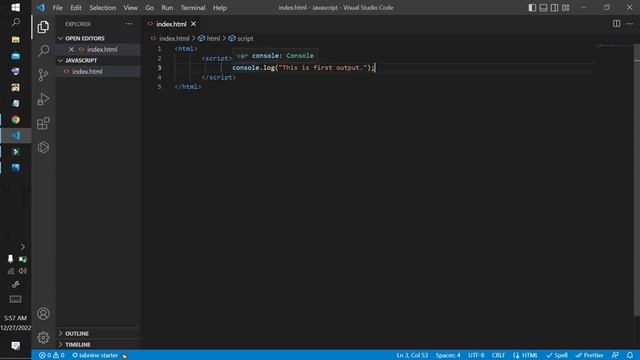640x360 pixels.
Task: Open Windows notification center icon
Action: 16,346
